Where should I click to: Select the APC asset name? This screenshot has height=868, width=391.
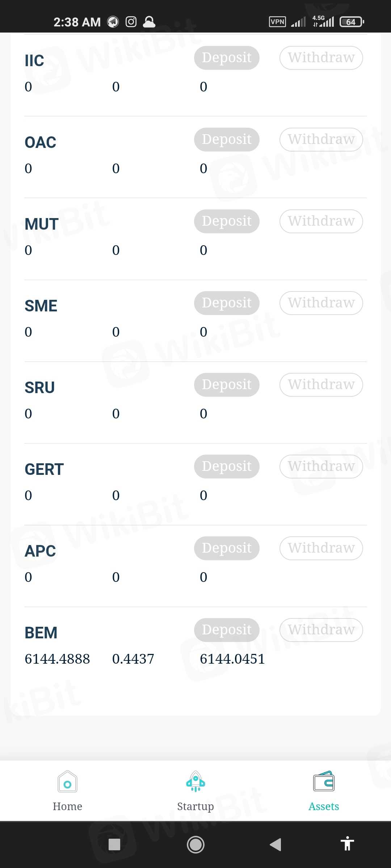40,551
